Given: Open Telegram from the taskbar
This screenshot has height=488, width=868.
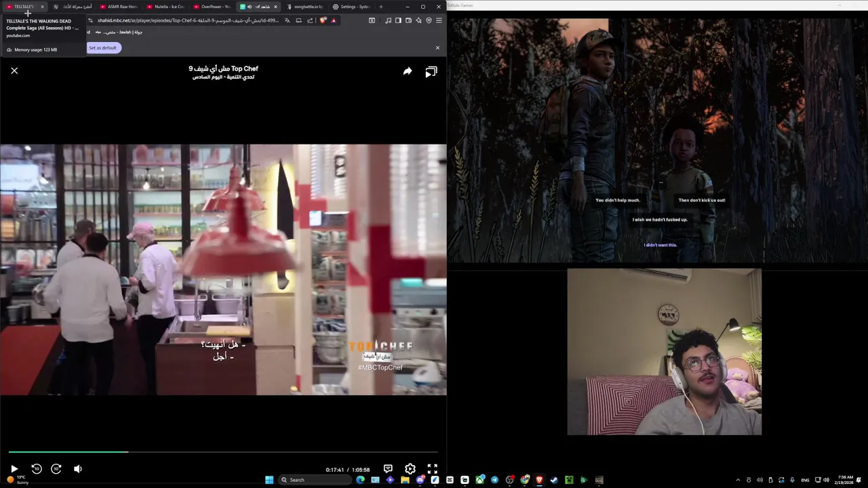Looking at the screenshot, I should click(x=494, y=480).
